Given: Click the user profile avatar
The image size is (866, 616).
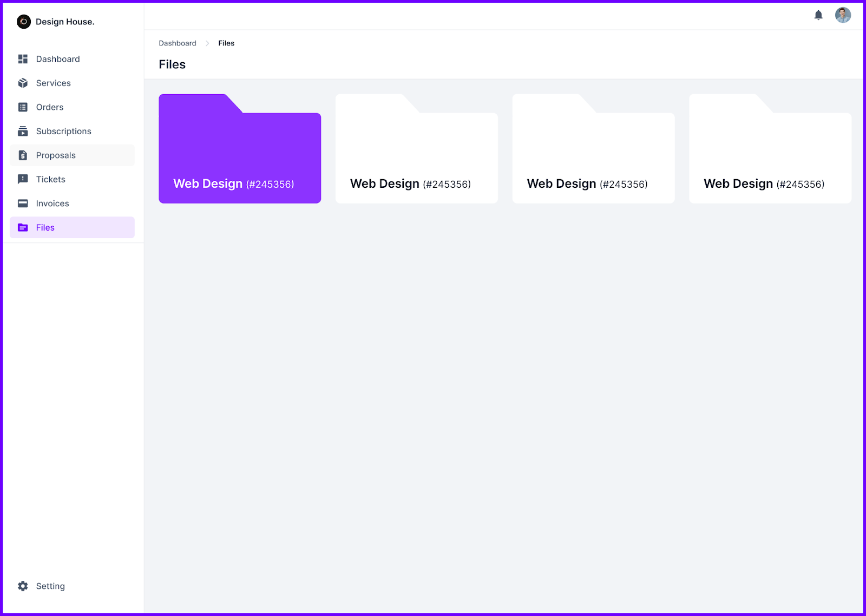Looking at the screenshot, I should click(842, 15).
